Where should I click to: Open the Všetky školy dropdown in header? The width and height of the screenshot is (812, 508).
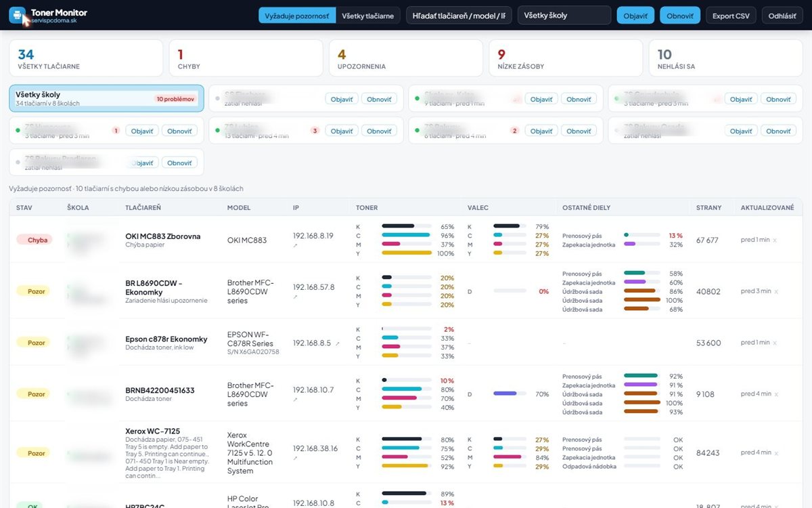[x=564, y=15]
